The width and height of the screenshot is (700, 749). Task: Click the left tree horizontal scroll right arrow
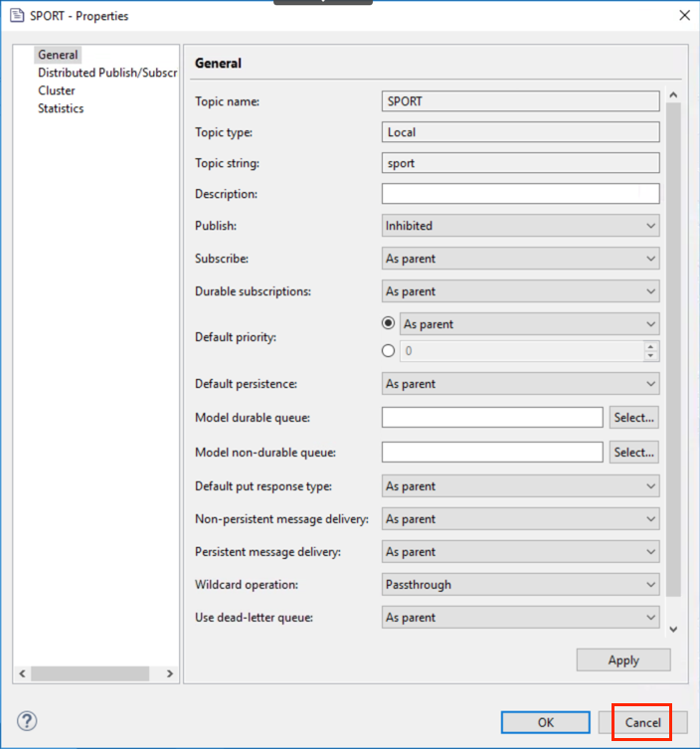pyautogui.click(x=170, y=673)
